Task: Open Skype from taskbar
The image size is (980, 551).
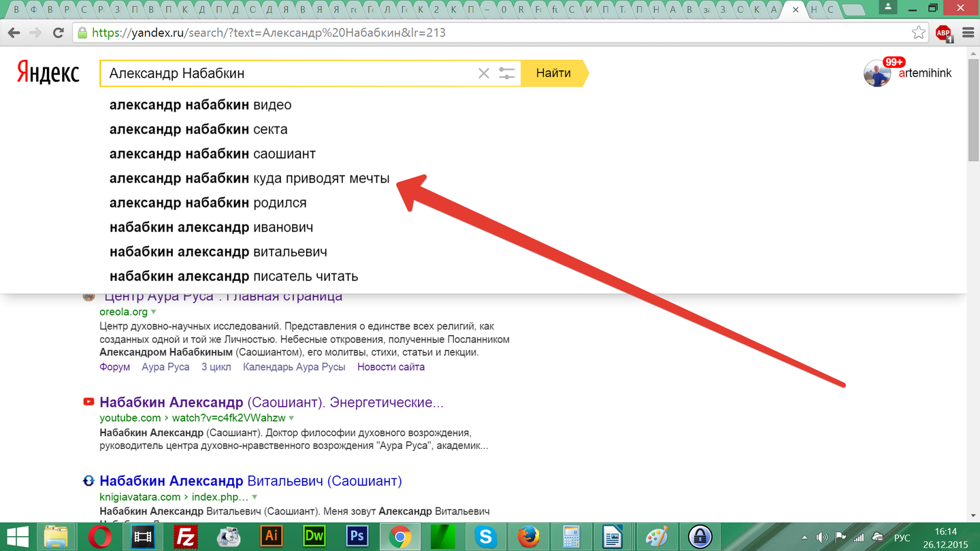Action: click(x=485, y=537)
